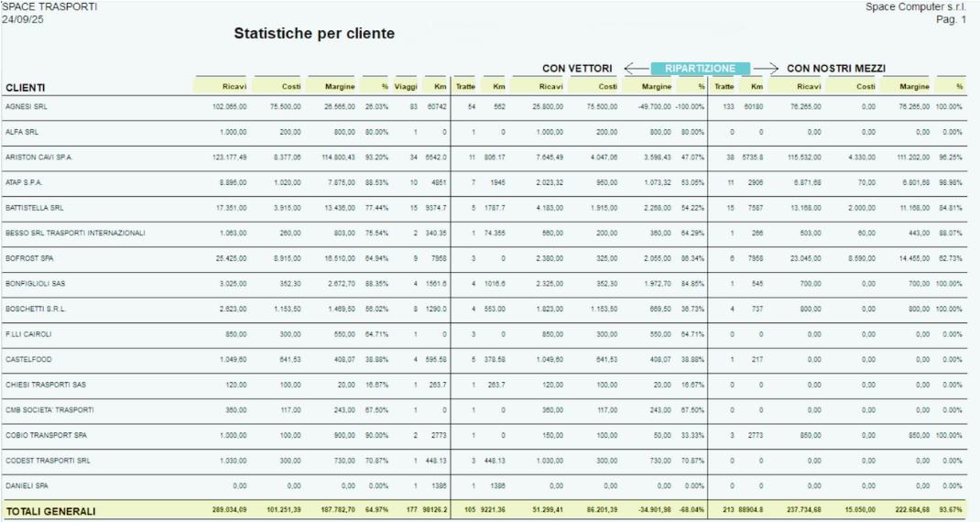Click the Pag. 1 page indicator
980x522 pixels.
951,19
